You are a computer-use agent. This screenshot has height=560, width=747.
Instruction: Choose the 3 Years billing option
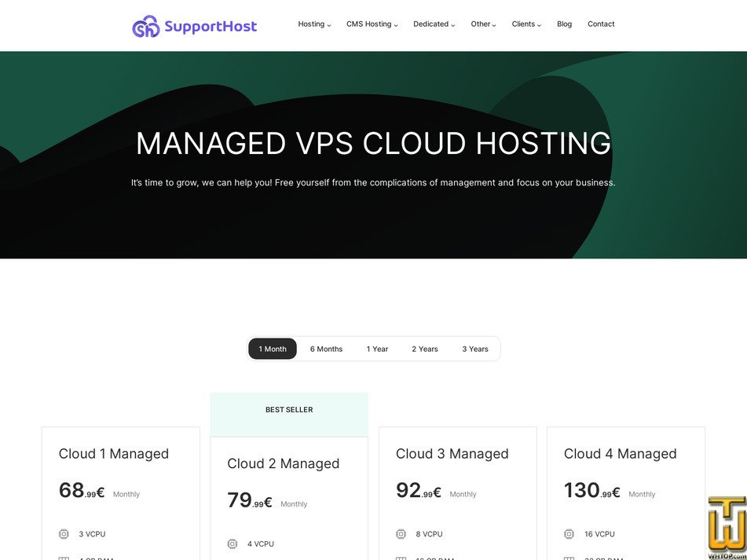click(475, 349)
